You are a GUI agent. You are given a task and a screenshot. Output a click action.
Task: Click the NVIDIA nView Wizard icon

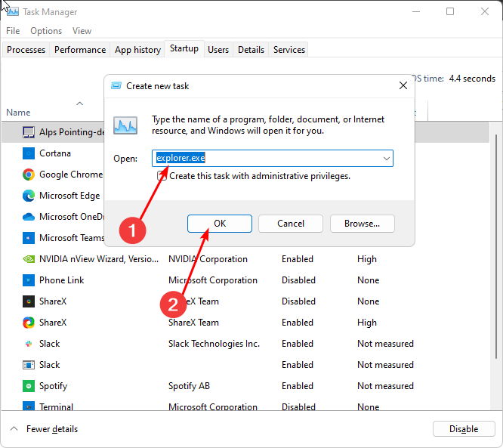[29, 259]
